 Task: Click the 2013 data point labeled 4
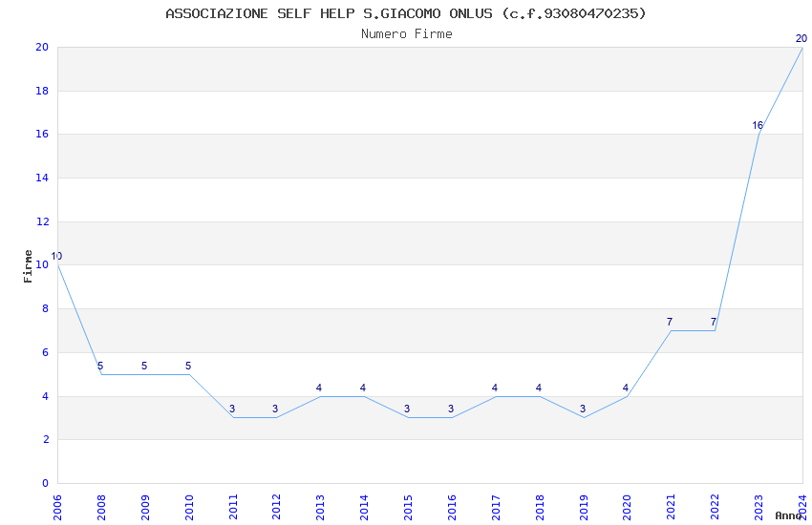point(320,396)
